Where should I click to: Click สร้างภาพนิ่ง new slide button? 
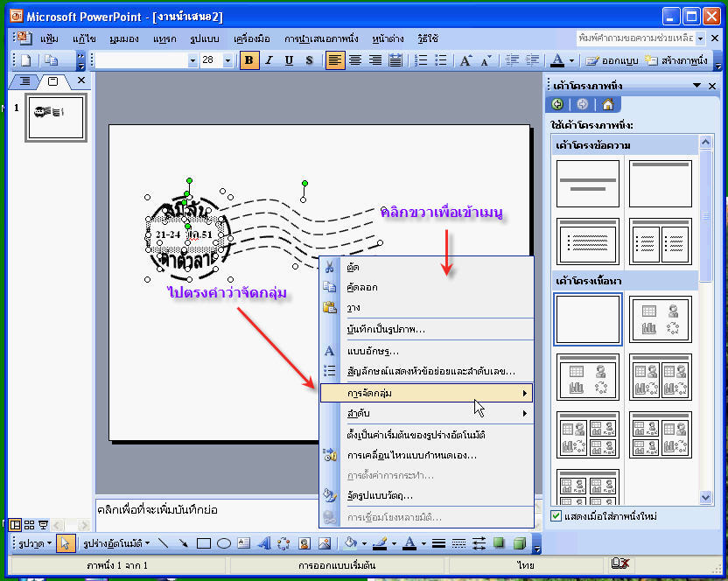click(676, 60)
